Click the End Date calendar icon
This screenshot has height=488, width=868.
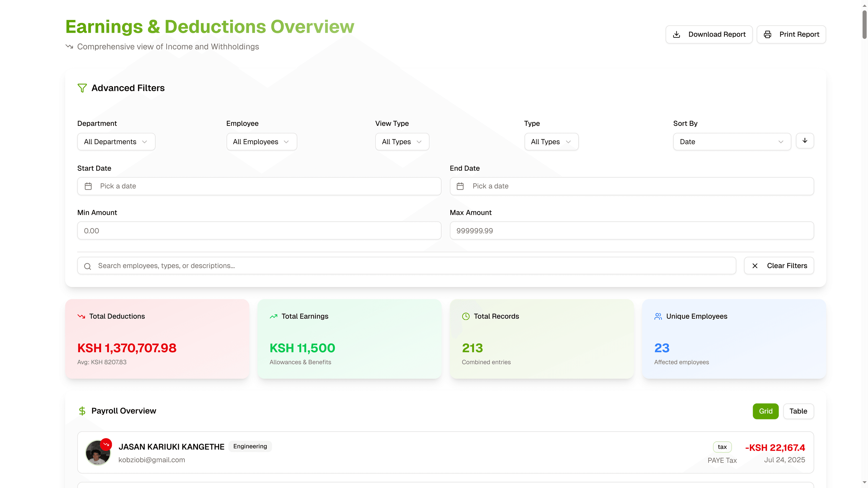(460, 186)
